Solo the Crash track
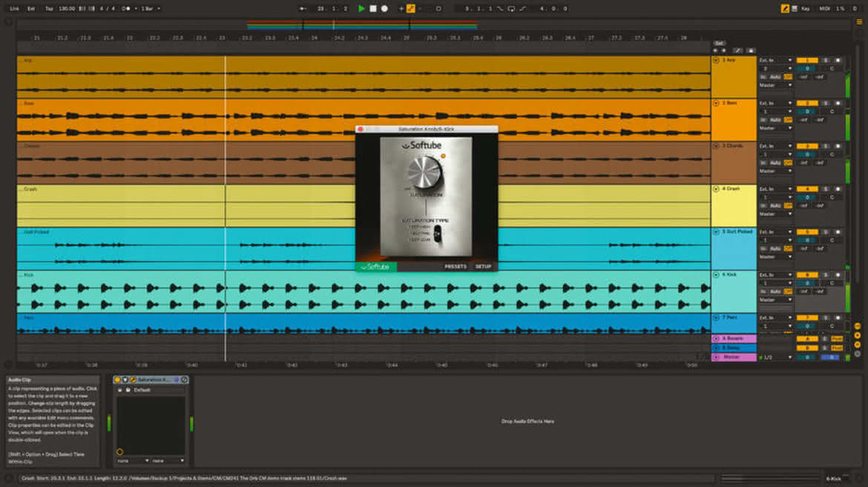868x487 pixels. tap(826, 189)
